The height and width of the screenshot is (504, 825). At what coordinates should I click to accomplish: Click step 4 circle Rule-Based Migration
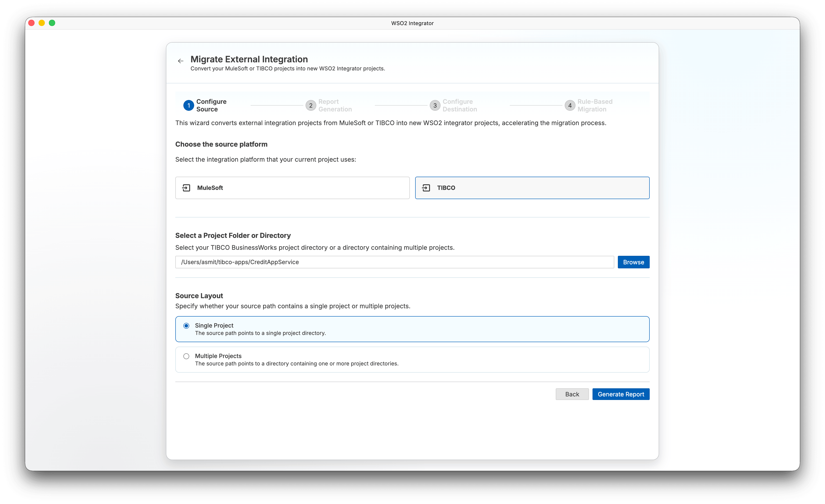tap(570, 106)
